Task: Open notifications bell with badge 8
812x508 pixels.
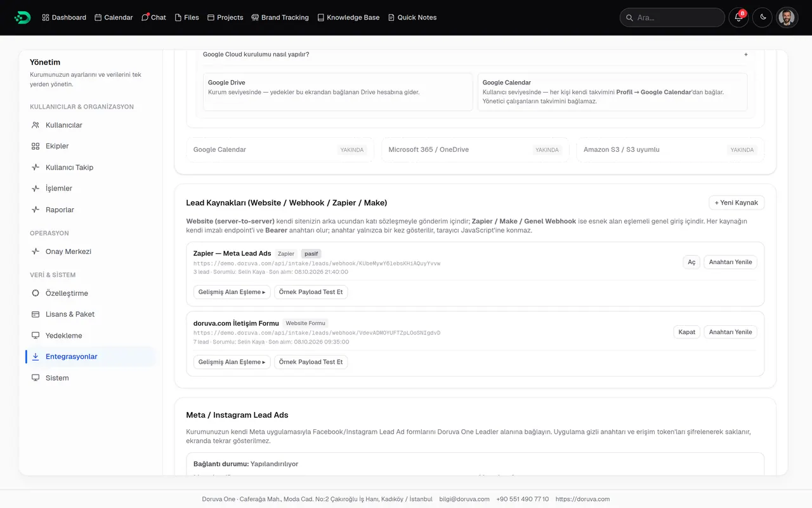Action: 738,17
